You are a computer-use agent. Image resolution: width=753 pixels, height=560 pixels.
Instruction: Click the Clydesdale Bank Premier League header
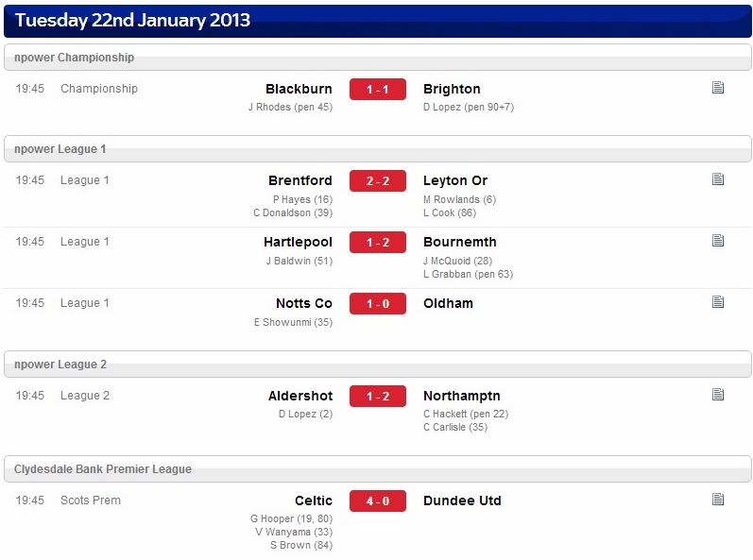point(378,468)
